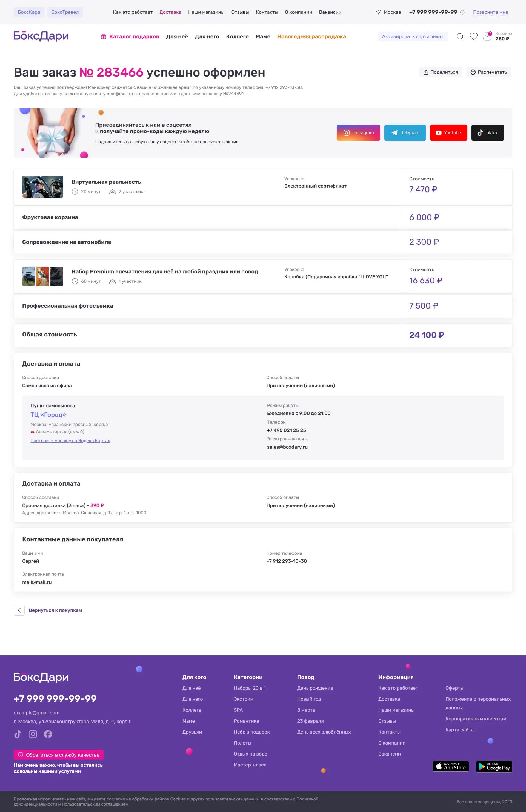Open the Каталог подарков menu
The width and height of the screenshot is (526, 812).
click(130, 36)
